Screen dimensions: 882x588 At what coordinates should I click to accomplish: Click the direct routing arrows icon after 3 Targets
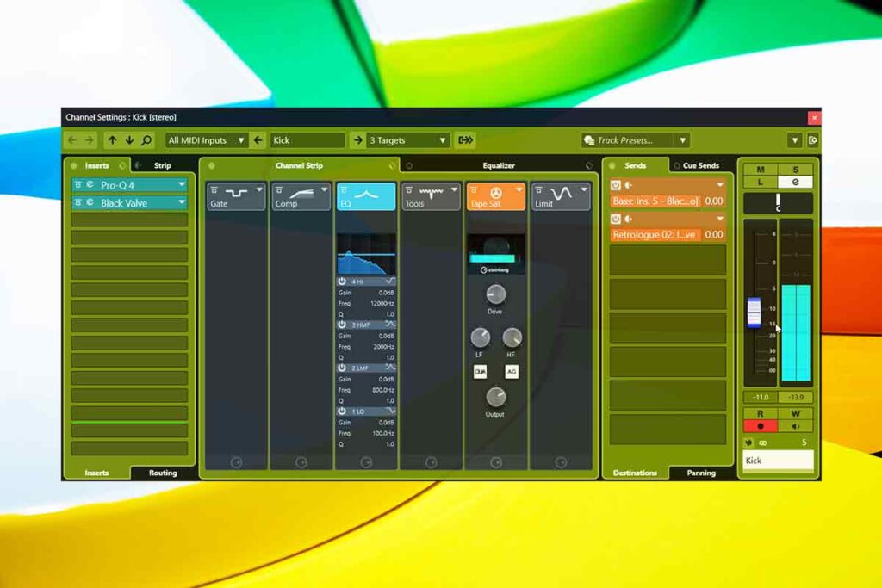tap(466, 140)
